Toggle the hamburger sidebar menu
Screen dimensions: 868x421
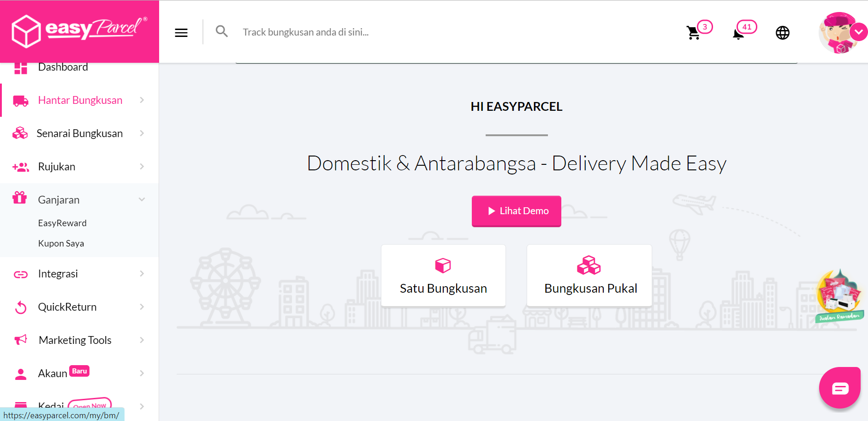click(181, 32)
